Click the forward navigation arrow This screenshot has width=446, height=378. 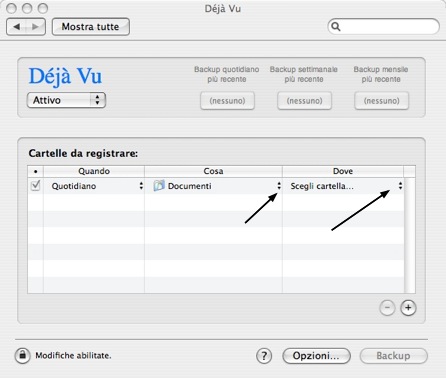[35, 27]
